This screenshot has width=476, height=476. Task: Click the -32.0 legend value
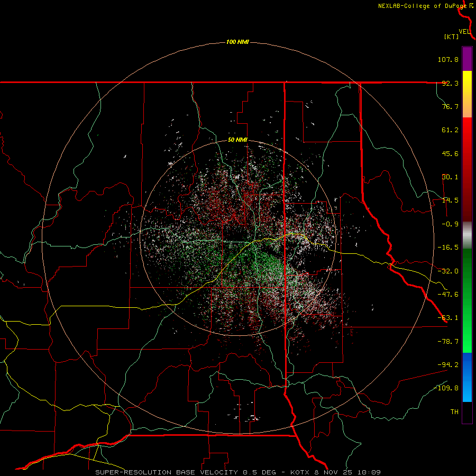(448, 271)
